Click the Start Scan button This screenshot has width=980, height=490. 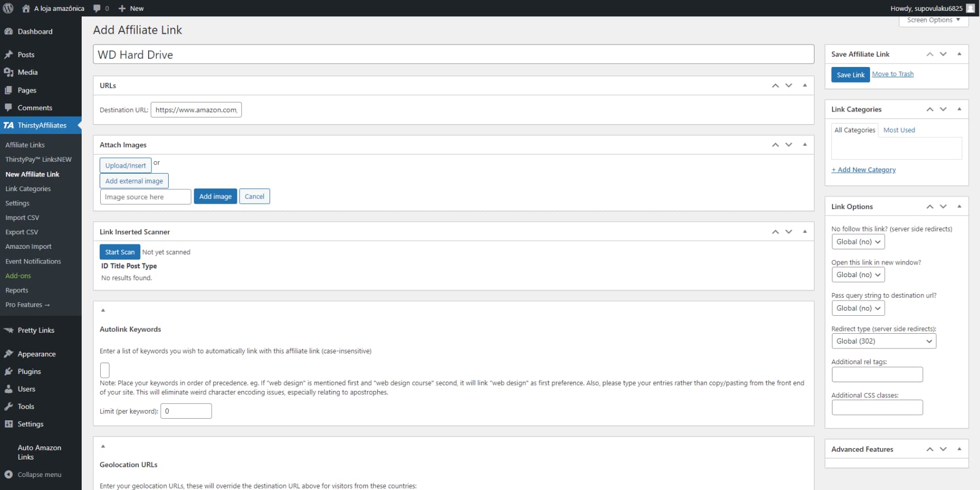pos(119,252)
